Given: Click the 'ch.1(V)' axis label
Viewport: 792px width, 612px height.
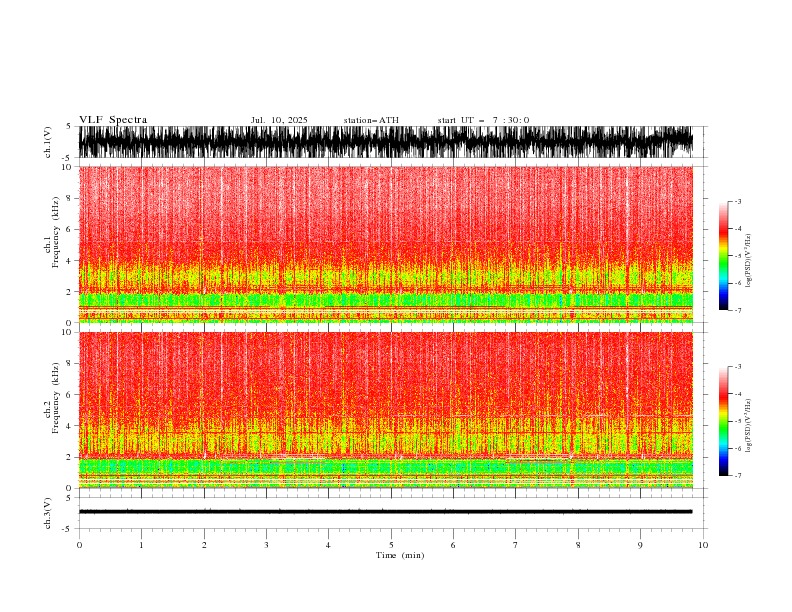Looking at the screenshot, I should point(48,142).
